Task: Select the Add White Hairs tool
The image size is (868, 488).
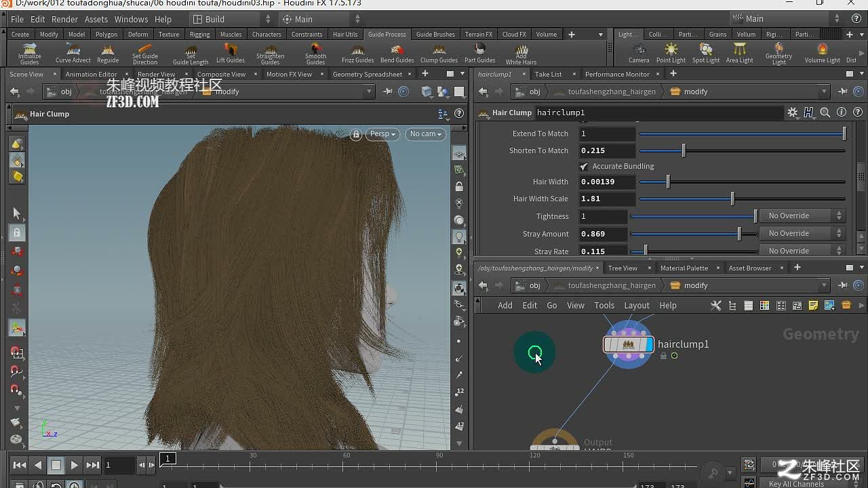Action: (x=521, y=54)
